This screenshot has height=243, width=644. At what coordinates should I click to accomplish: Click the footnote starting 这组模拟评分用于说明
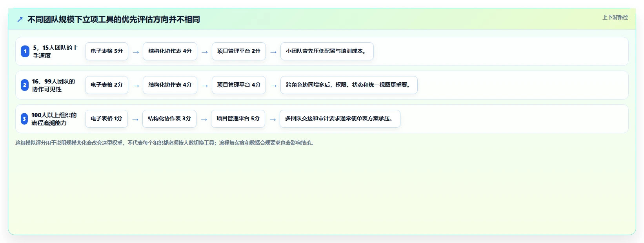tap(165, 143)
